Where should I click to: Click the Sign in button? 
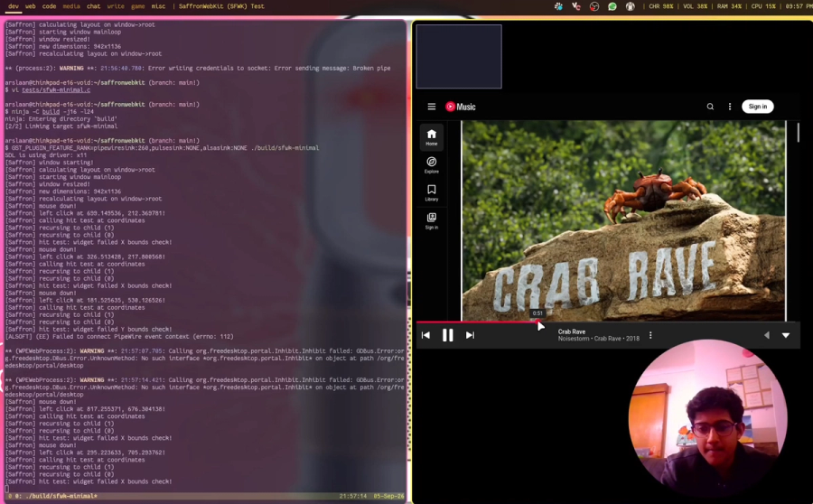click(758, 107)
